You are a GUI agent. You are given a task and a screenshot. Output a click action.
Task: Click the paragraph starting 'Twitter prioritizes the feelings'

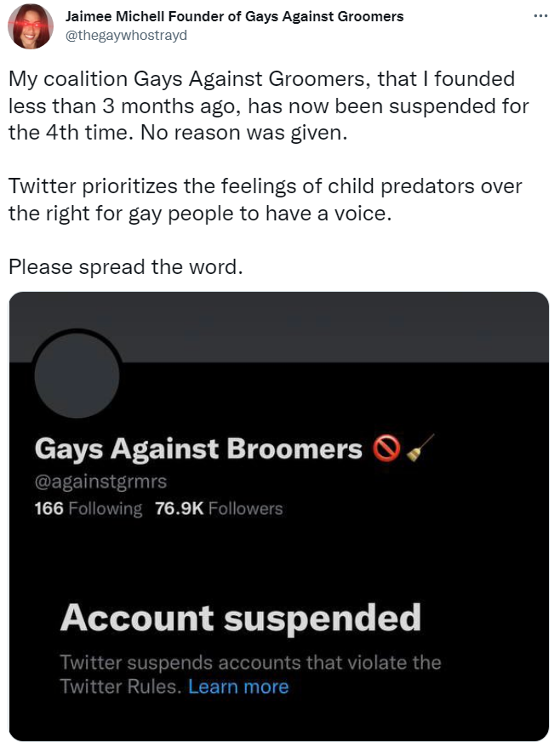click(265, 199)
